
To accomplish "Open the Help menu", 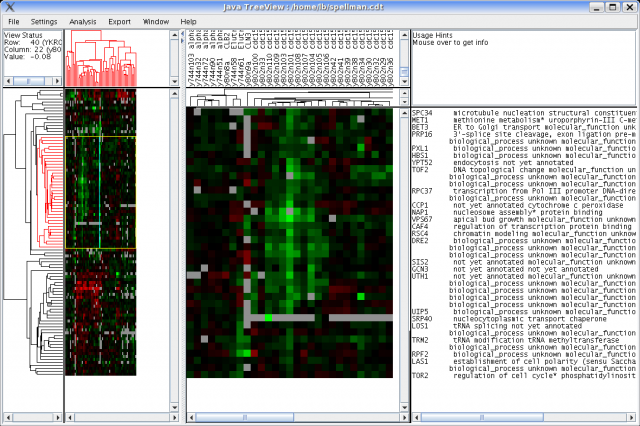I will click(x=188, y=20).
